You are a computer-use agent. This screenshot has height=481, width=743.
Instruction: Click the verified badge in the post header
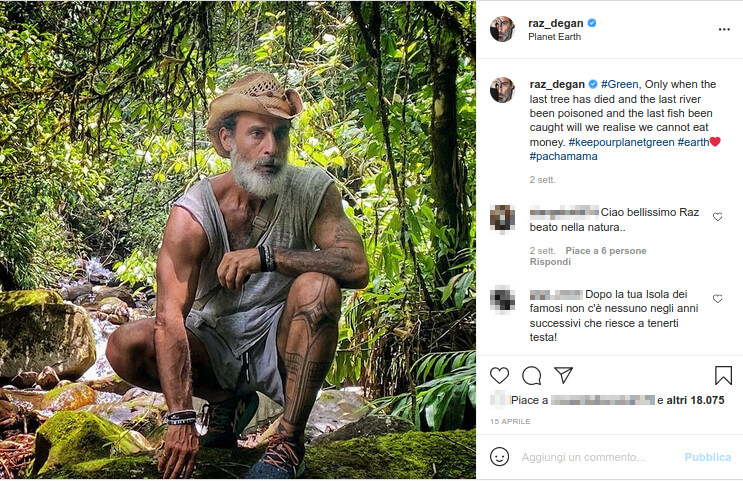click(592, 22)
